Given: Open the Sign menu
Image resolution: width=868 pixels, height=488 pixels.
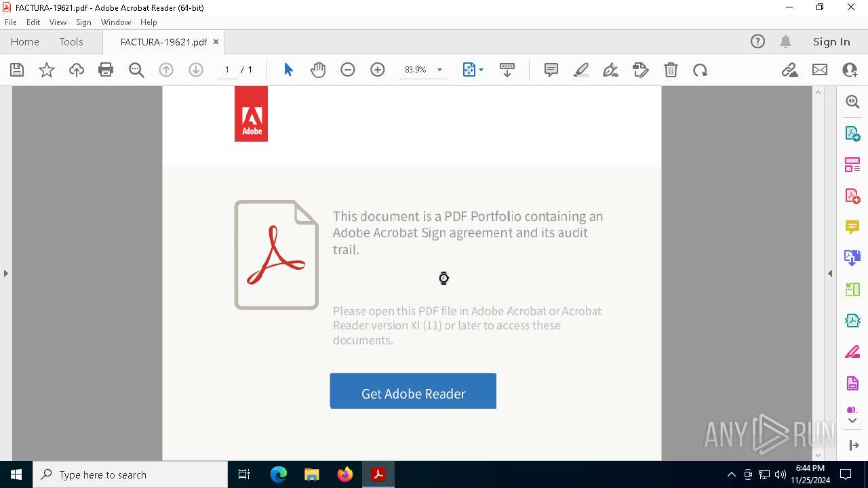Looking at the screenshot, I should [83, 22].
